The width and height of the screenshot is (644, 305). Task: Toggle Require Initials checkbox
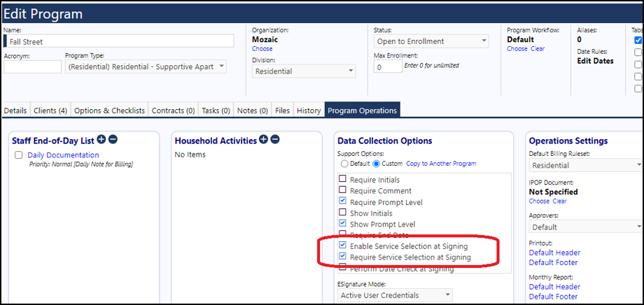point(342,178)
